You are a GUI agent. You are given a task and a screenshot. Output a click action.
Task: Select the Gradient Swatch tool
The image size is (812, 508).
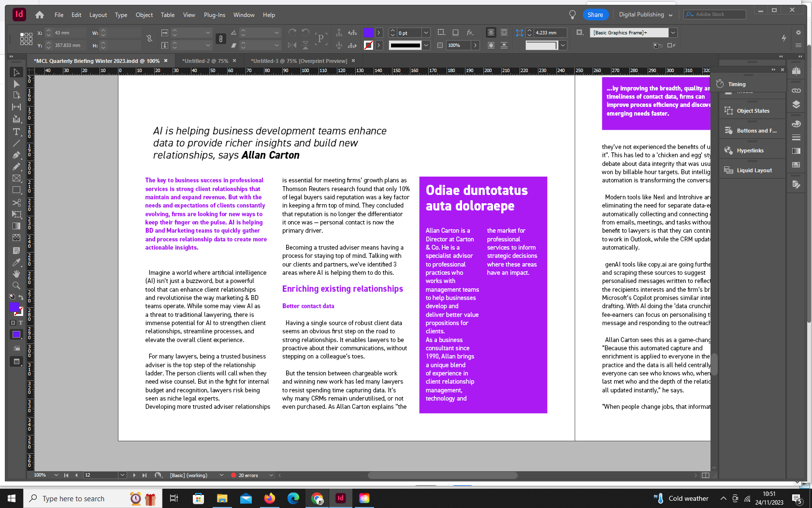pos(16,226)
